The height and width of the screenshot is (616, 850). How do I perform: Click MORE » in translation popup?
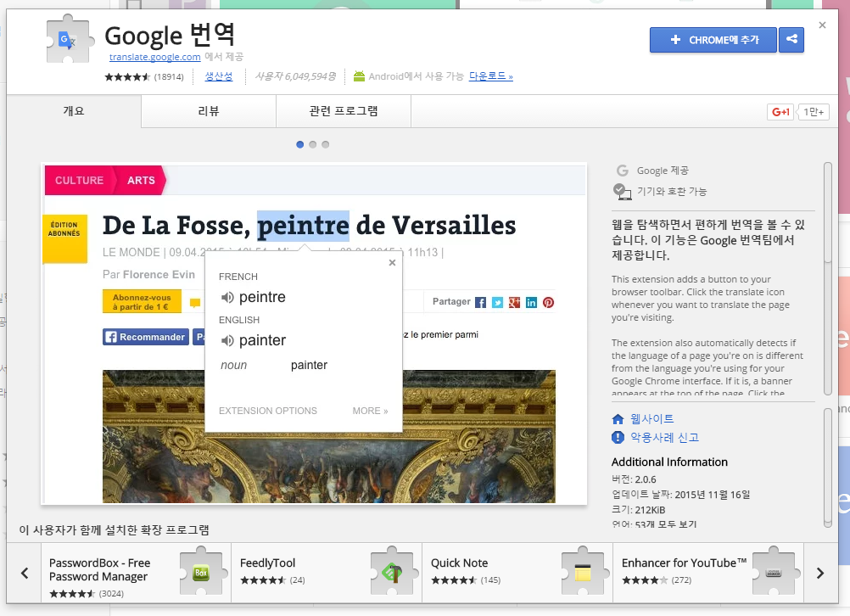370,411
